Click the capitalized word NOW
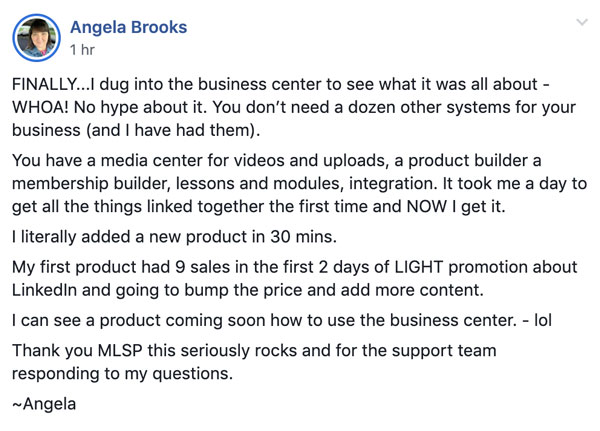Viewport: 600px width, 431px height. pos(427,207)
